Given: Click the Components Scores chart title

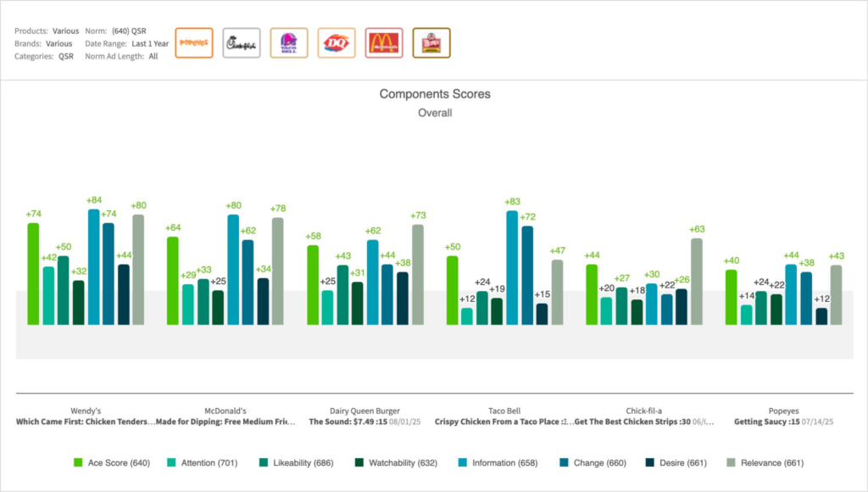Looking at the screenshot, I should (x=435, y=94).
